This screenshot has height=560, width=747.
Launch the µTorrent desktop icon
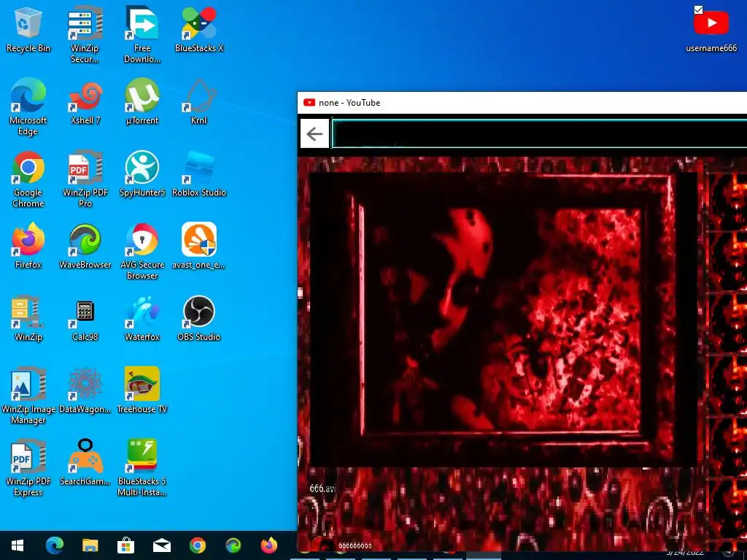click(x=142, y=102)
